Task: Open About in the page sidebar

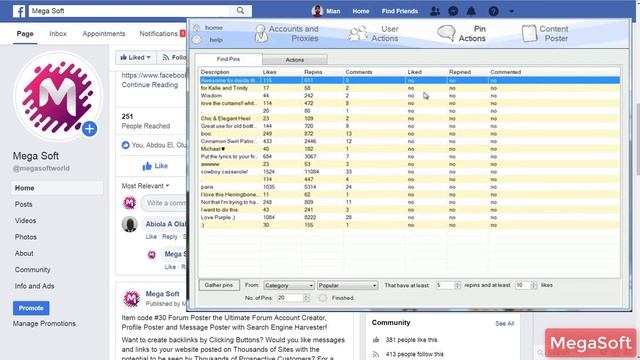Action: [x=24, y=253]
